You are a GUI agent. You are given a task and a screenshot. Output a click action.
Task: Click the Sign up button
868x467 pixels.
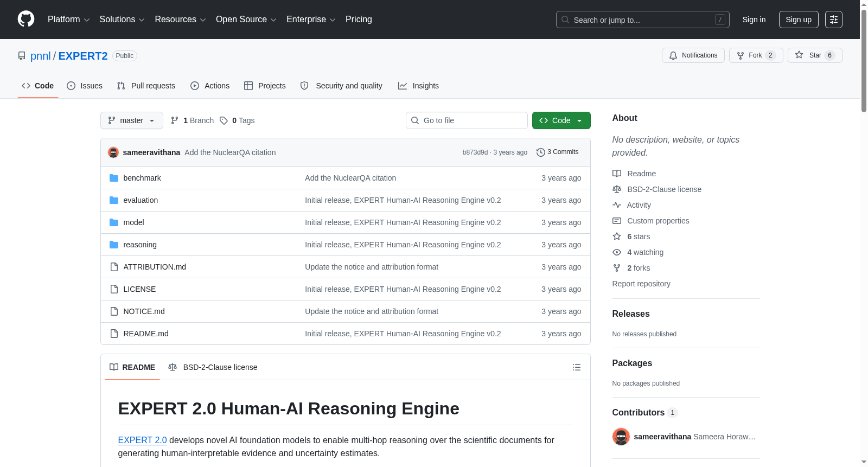coord(799,20)
